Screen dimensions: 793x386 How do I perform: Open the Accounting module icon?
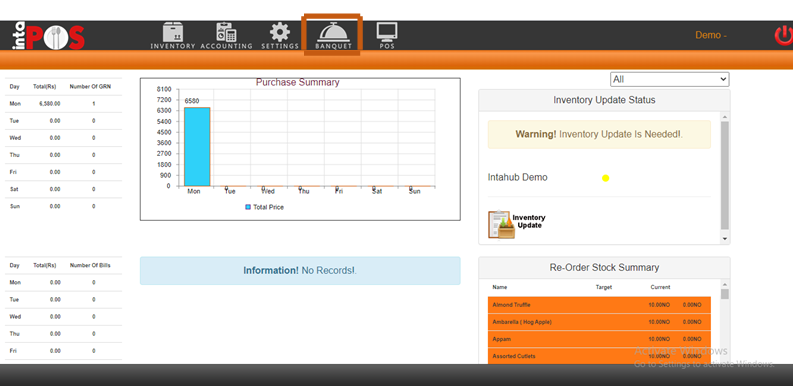tap(226, 35)
